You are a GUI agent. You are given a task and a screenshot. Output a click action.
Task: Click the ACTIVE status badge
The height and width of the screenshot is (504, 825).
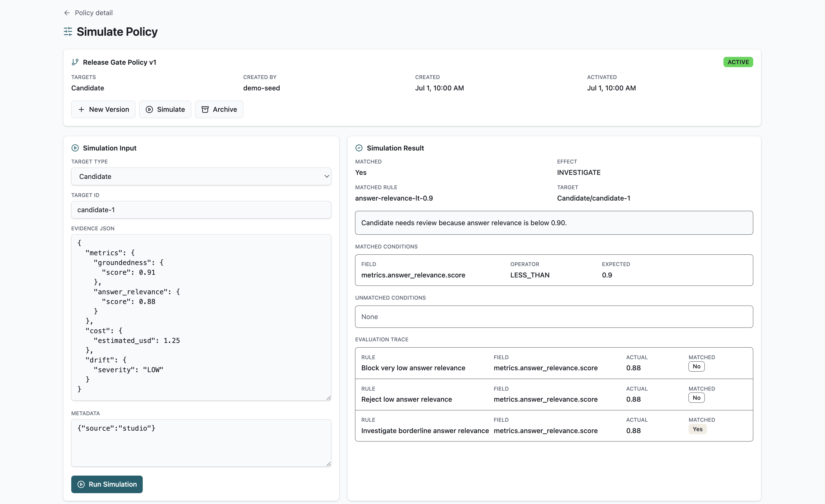[x=738, y=62]
